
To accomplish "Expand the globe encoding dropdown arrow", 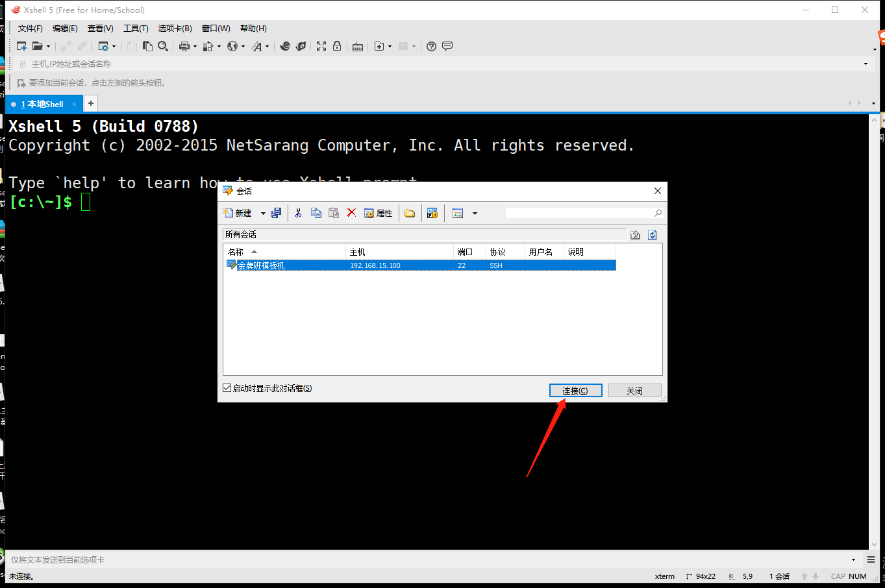I will pos(243,46).
